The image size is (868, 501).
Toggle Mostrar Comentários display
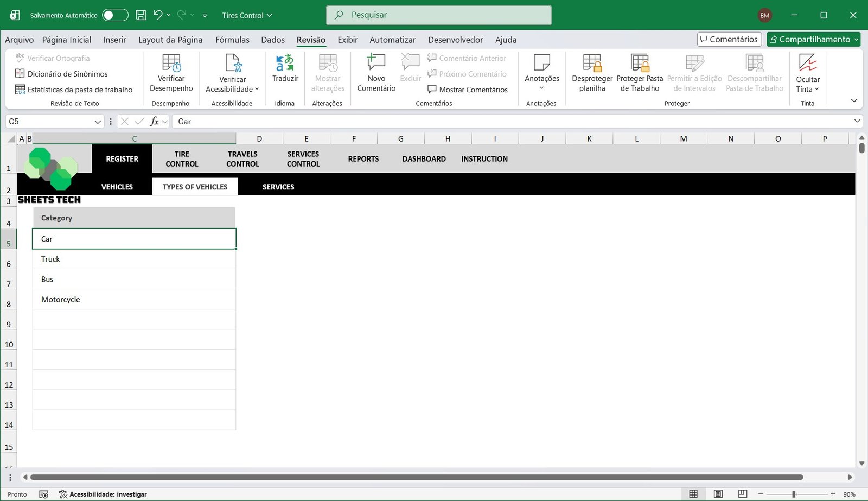point(467,90)
